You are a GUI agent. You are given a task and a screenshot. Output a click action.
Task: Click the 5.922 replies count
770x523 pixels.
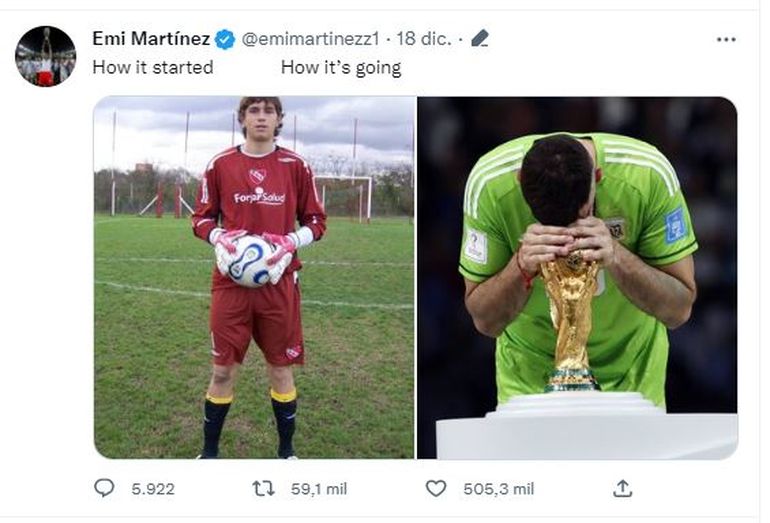[152, 489]
